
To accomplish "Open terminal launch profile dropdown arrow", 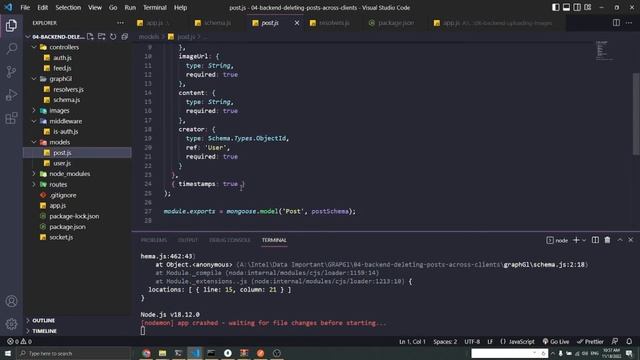I will tap(584, 240).
